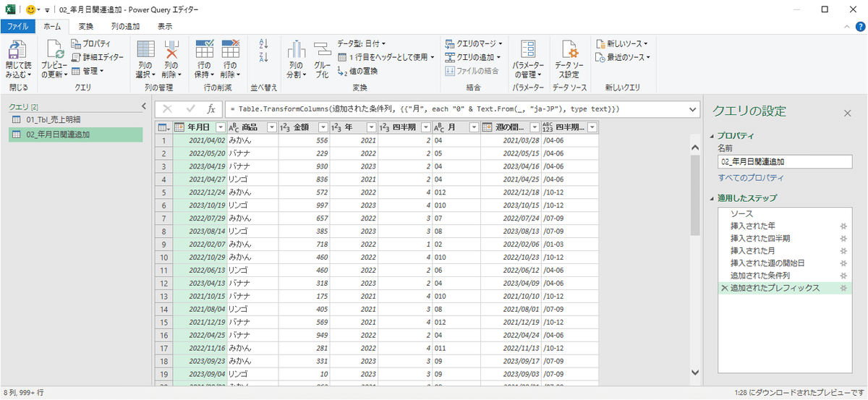Click the data grid vertical scrollbar

(x=695, y=195)
